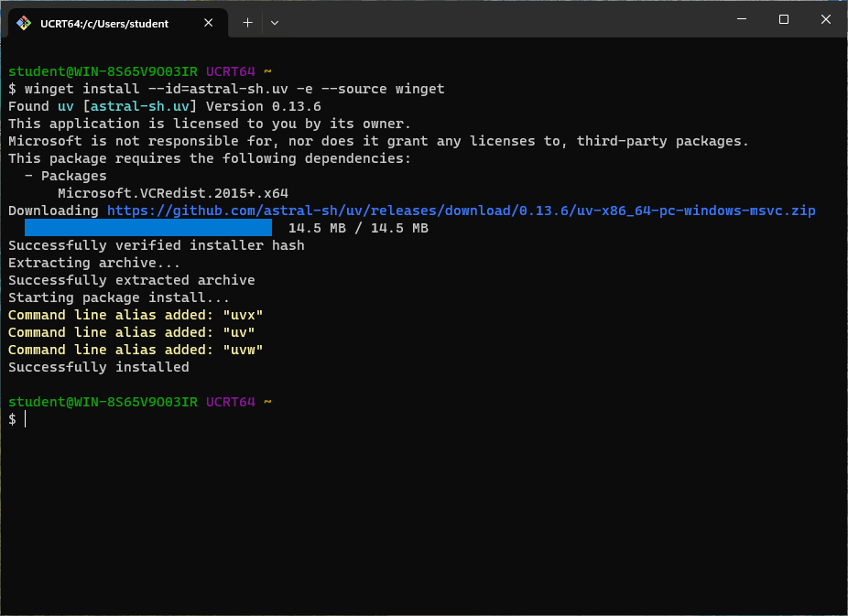Click the alias added "uvw" line
The image size is (848, 616).
click(136, 350)
